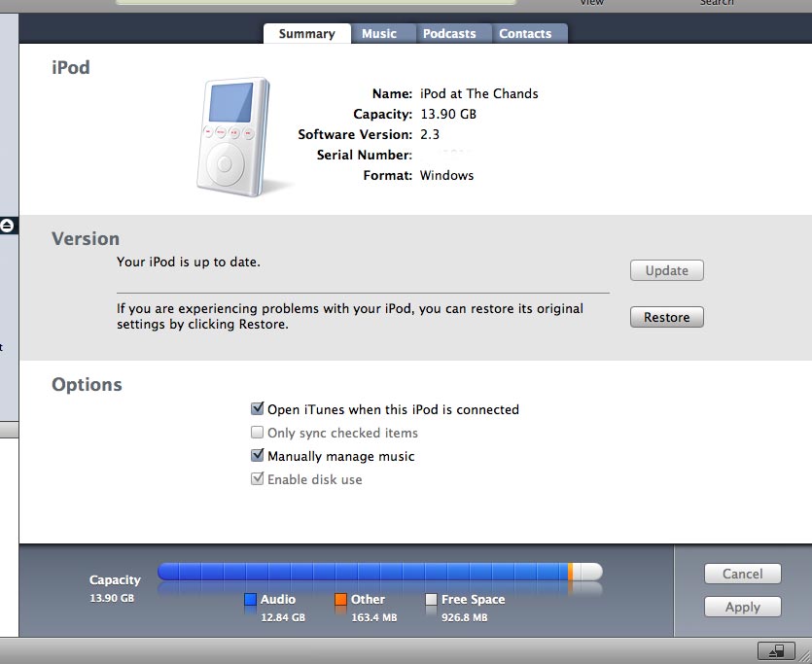Click the Software Version value '2.3'
The width and height of the screenshot is (812, 664).
(x=429, y=134)
